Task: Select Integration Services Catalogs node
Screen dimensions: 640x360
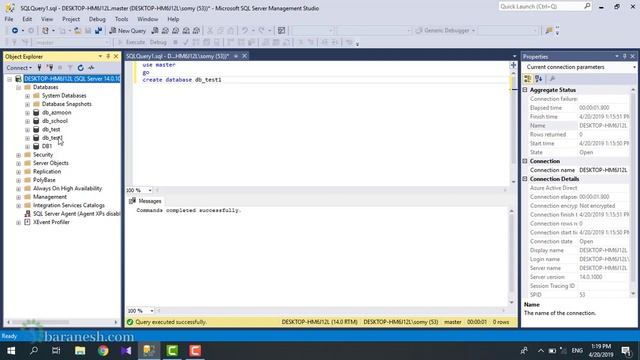Action: point(69,205)
